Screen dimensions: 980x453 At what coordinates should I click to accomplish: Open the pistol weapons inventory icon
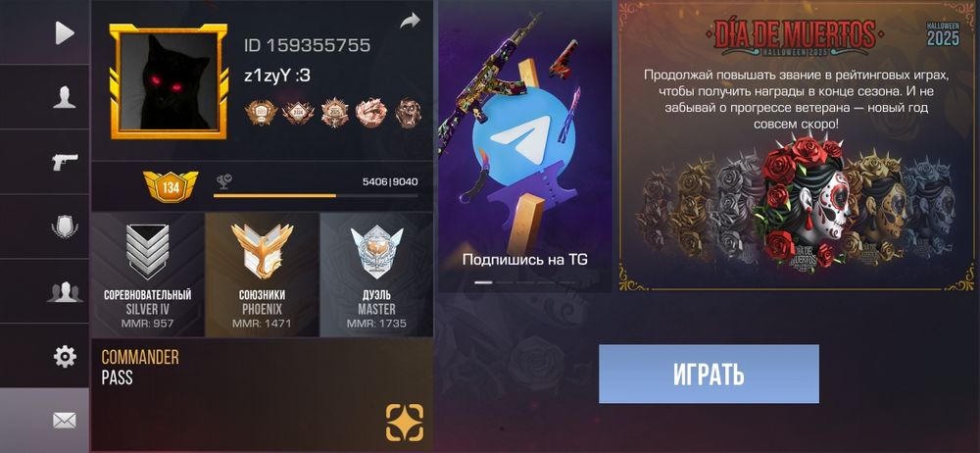click(x=65, y=162)
